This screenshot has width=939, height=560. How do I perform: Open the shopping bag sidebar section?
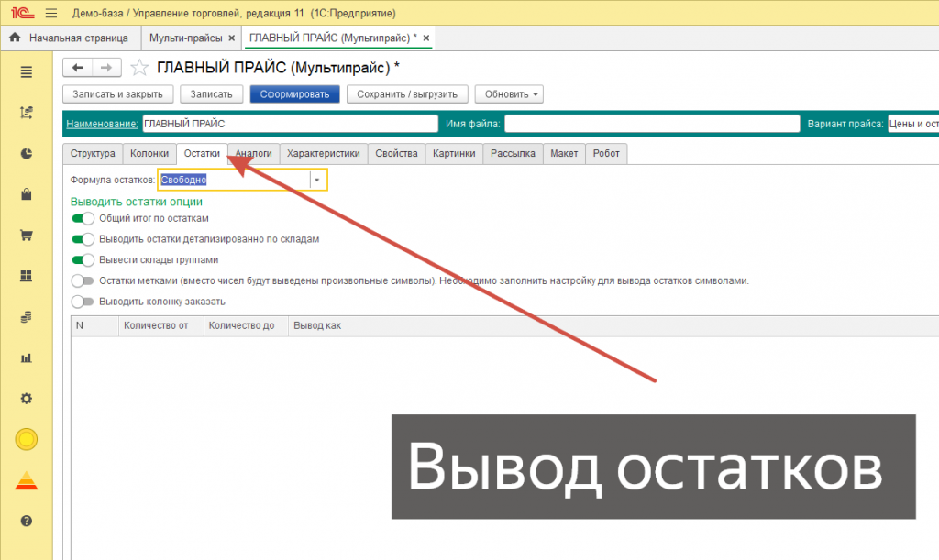(x=27, y=194)
